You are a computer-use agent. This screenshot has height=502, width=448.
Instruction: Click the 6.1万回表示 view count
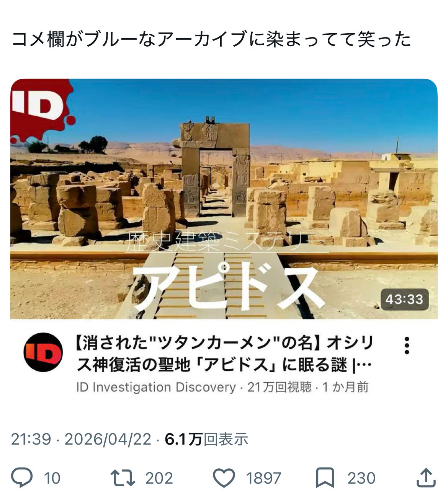[x=206, y=439]
